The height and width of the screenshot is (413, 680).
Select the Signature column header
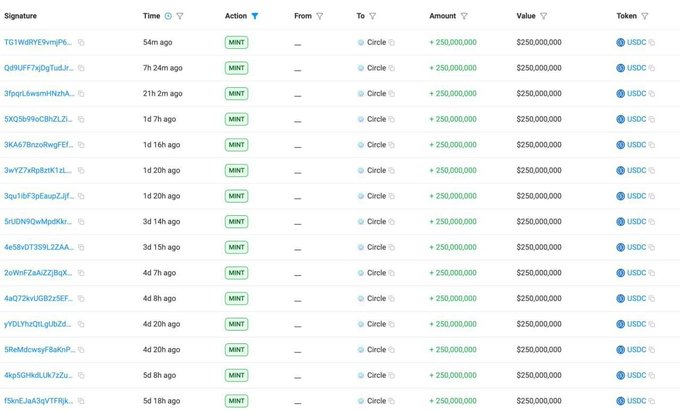tap(20, 16)
